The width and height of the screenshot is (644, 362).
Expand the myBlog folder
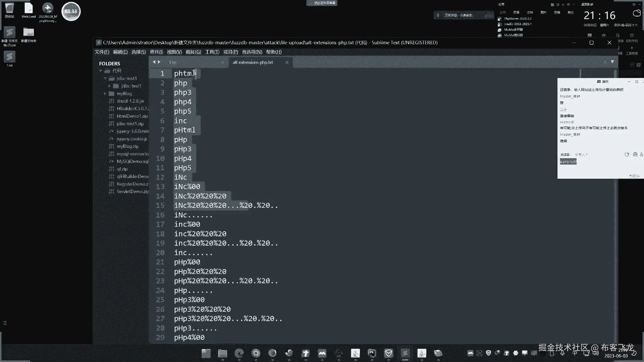coord(105,94)
